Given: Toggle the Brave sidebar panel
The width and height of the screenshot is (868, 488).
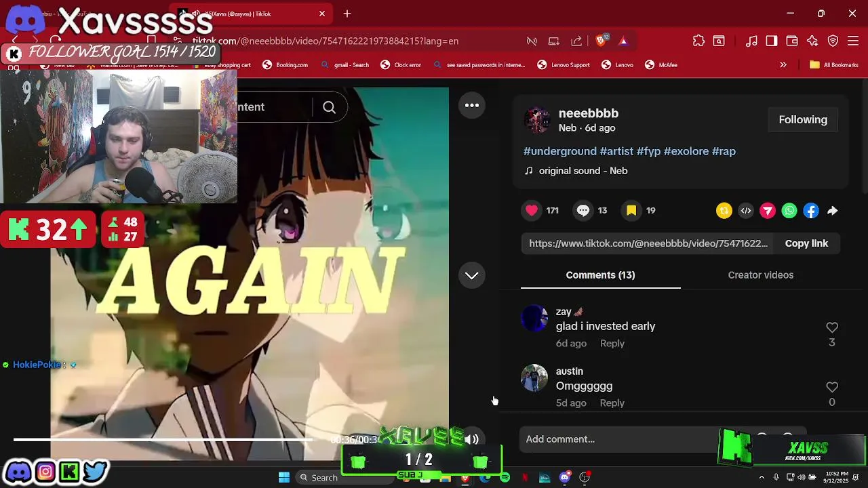Looking at the screenshot, I should pos(772,41).
